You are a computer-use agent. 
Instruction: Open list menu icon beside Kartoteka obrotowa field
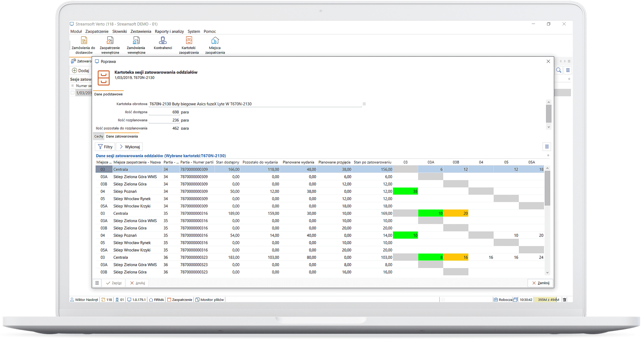[364, 104]
